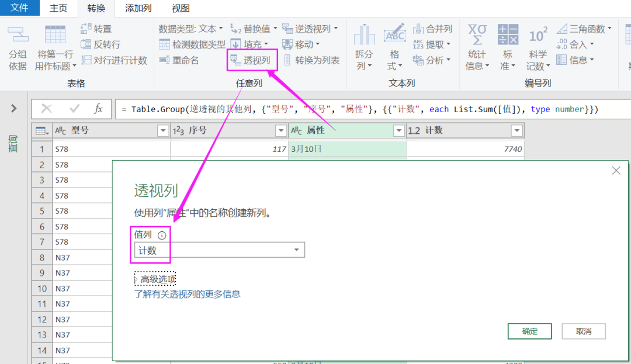Click the formula bar text field
This screenshot has width=631, height=364.
373,109
